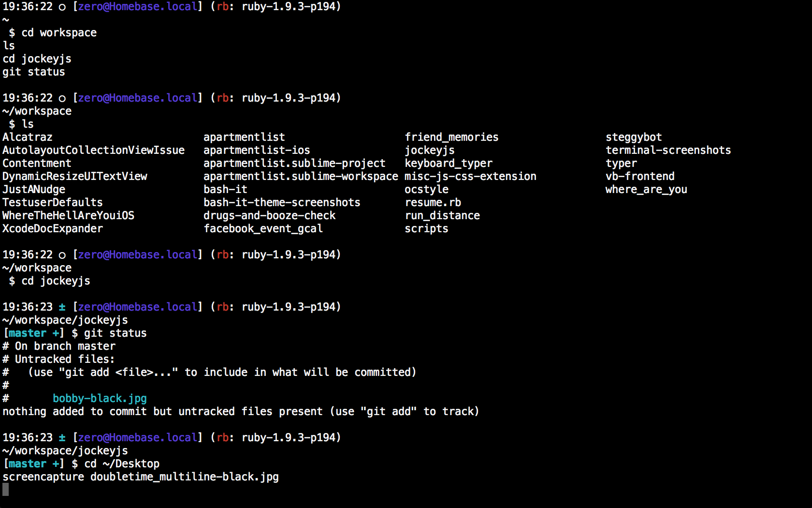Click the screencapture doubletime_multiline-black.jpg command text
Image resolution: width=812 pixels, height=508 pixels.
(141, 477)
